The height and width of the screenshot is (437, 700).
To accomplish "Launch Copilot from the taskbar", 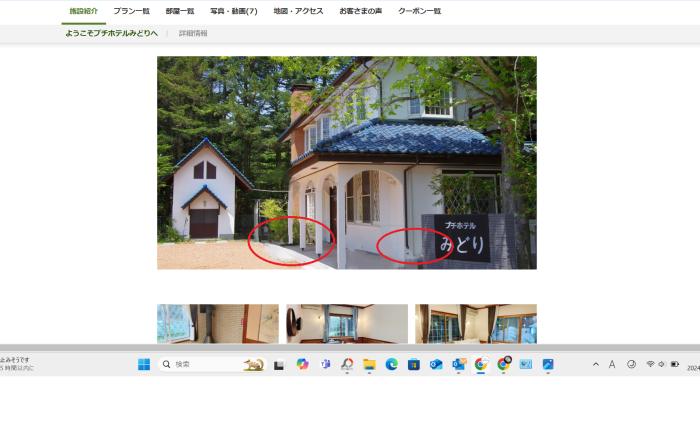I will 302,365.
